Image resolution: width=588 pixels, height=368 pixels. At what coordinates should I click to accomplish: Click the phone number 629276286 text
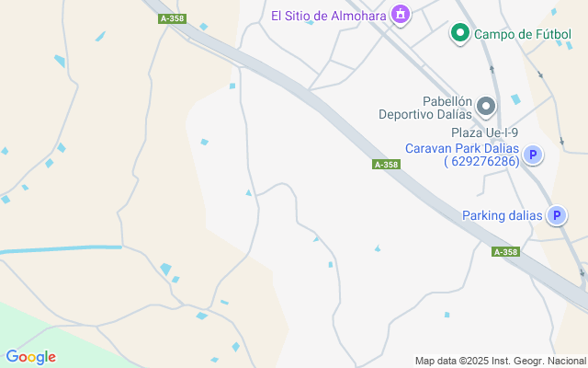[481, 161]
